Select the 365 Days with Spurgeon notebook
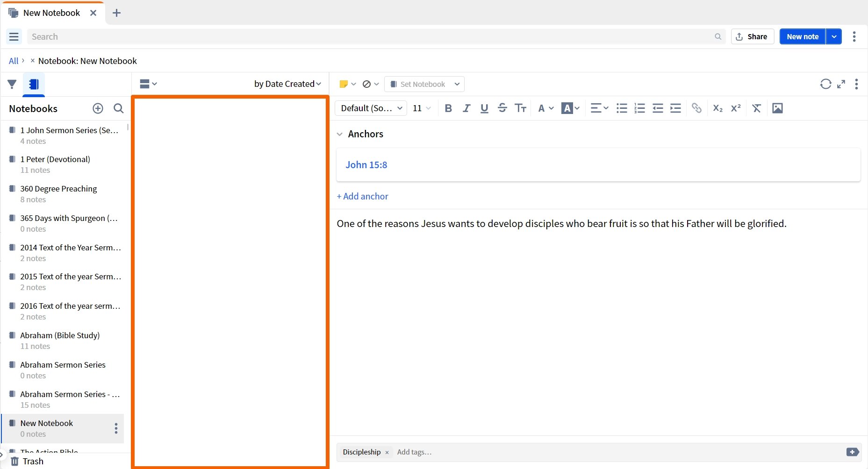Image resolution: width=868 pixels, height=469 pixels. [x=64, y=223]
